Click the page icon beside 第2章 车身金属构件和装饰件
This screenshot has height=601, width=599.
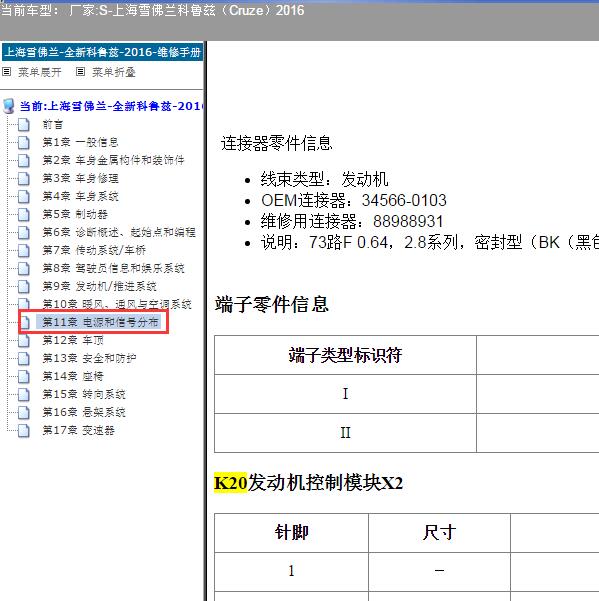click(x=24, y=160)
